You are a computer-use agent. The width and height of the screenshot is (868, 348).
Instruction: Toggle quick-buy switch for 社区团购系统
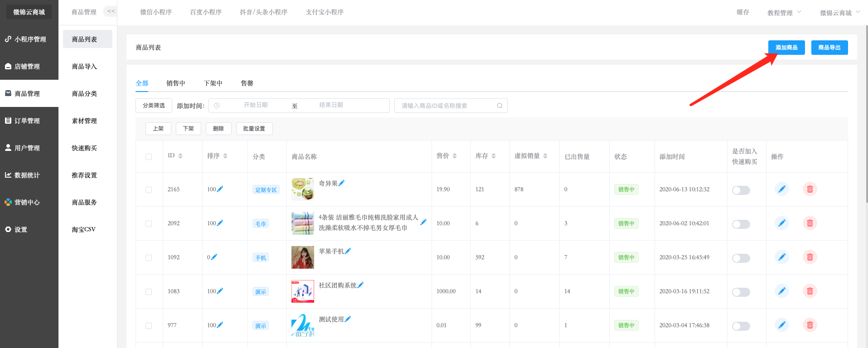coord(741,292)
